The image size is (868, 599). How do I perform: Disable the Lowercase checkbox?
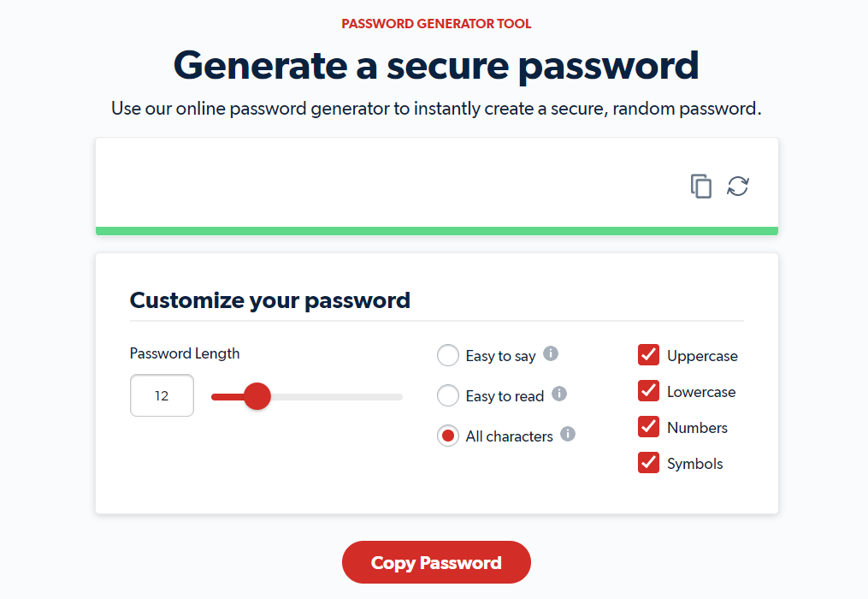pos(648,391)
